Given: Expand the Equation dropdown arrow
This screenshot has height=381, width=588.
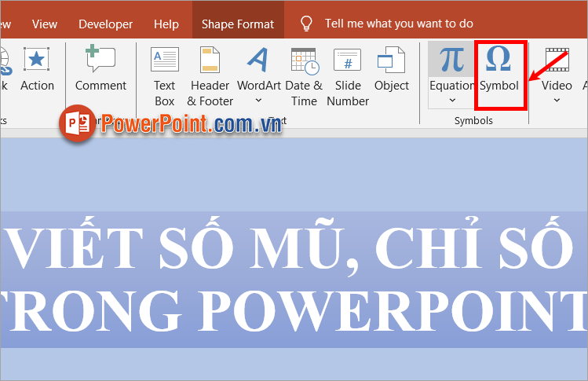Looking at the screenshot, I should tap(452, 101).
